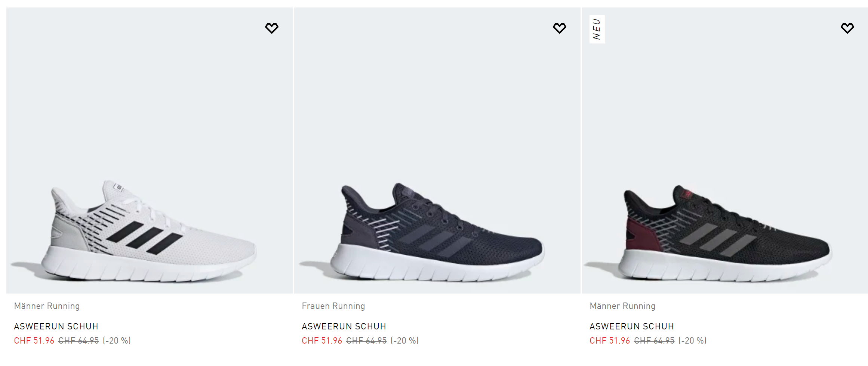Add white Asweerun shoe to wishlist
This screenshot has height=366, width=868.
click(272, 28)
